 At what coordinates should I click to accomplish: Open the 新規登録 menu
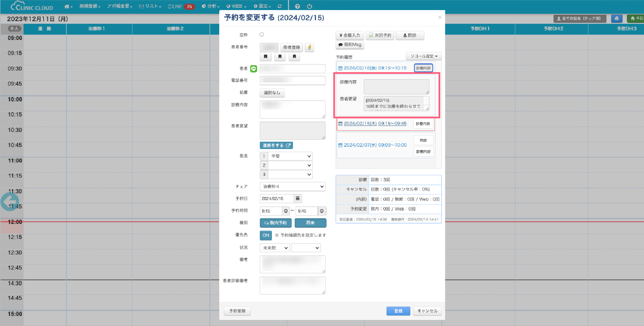click(90, 6)
